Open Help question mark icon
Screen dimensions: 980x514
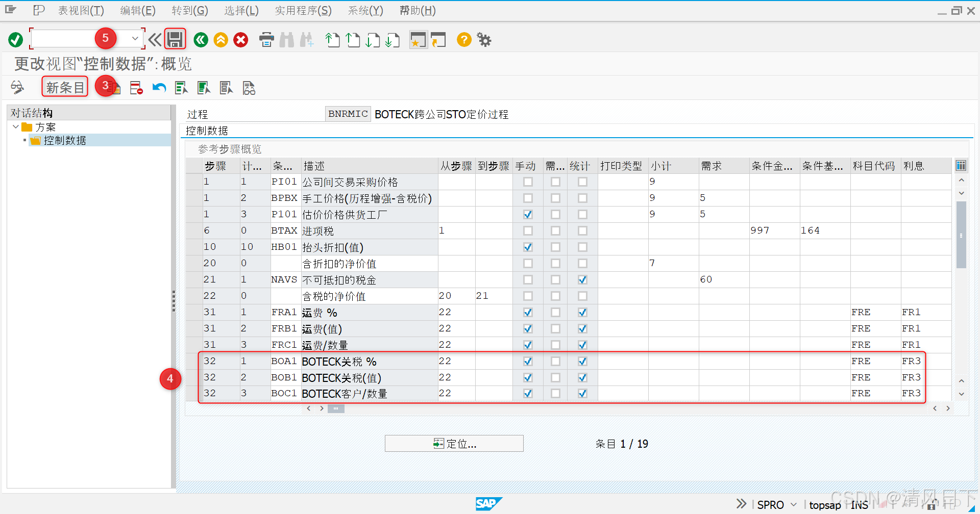tap(464, 39)
